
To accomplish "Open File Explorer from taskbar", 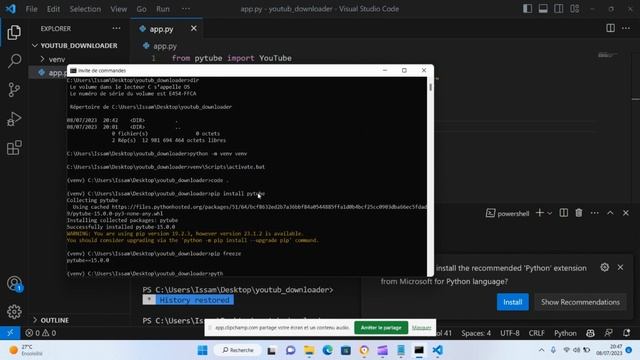I will coord(309,350).
